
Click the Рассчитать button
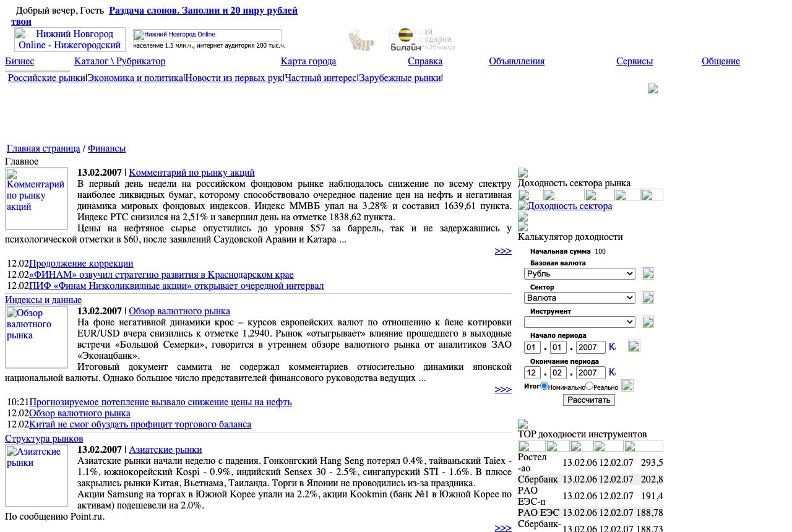(589, 400)
